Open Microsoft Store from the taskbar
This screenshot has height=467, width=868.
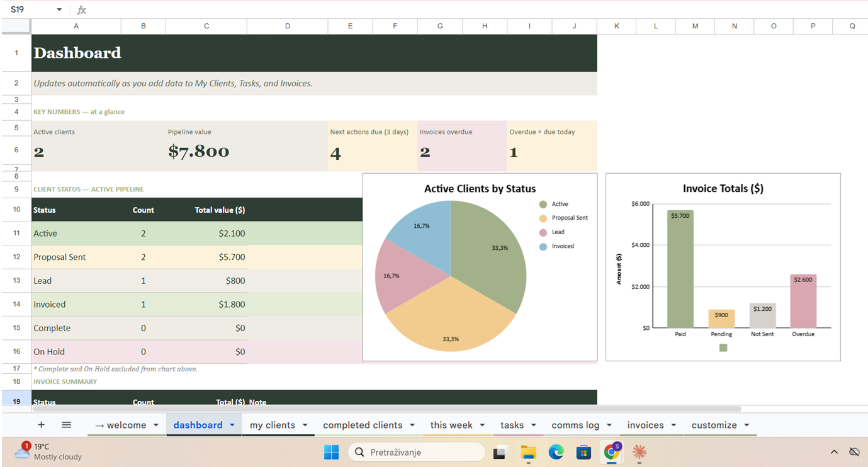point(583,452)
